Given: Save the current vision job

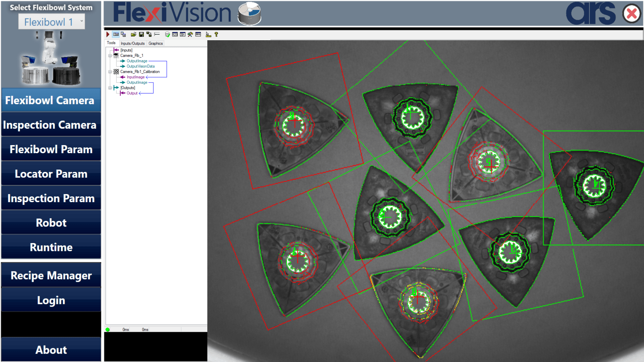Looking at the screenshot, I should (x=141, y=34).
